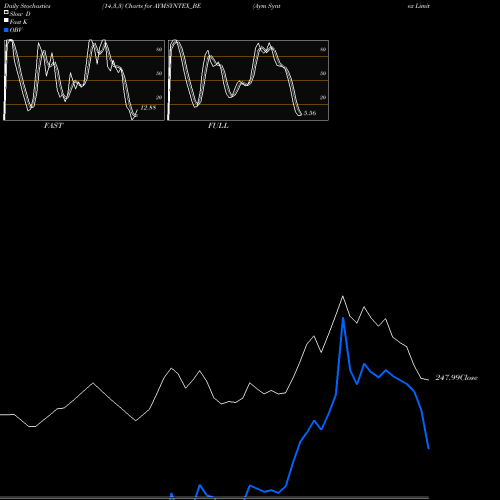This screenshot has width=500, height=500.
Task: Click the 12.88 value in FAST chart
Action: pyautogui.click(x=148, y=108)
